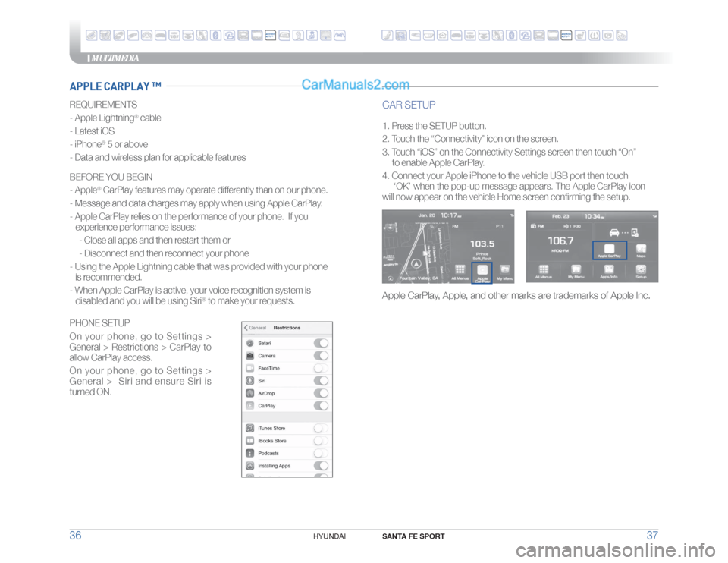Viewport: 728px width, 563px height.
Task: Click the SANTA FE SPORT footer text
Action: pyautogui.click(x=413, y=536)
